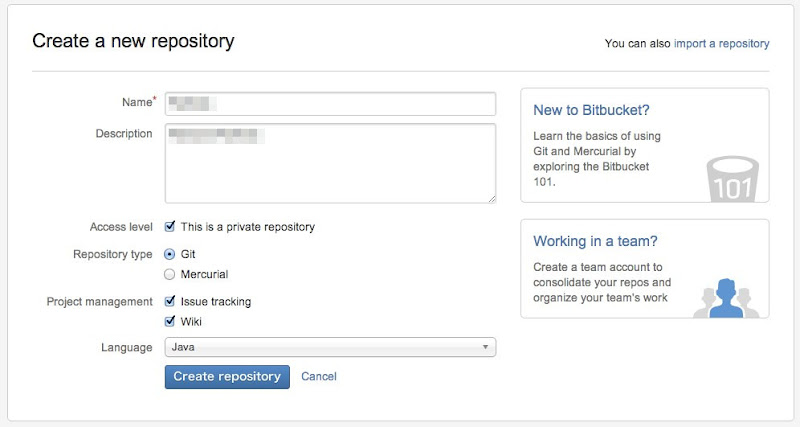Toggle the Wiki checkbox

tap(170, 322)
